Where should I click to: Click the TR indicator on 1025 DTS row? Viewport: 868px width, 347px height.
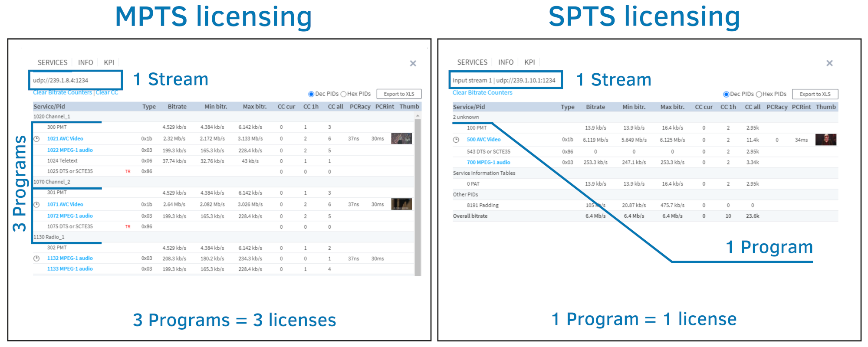(x=128, y=171)
